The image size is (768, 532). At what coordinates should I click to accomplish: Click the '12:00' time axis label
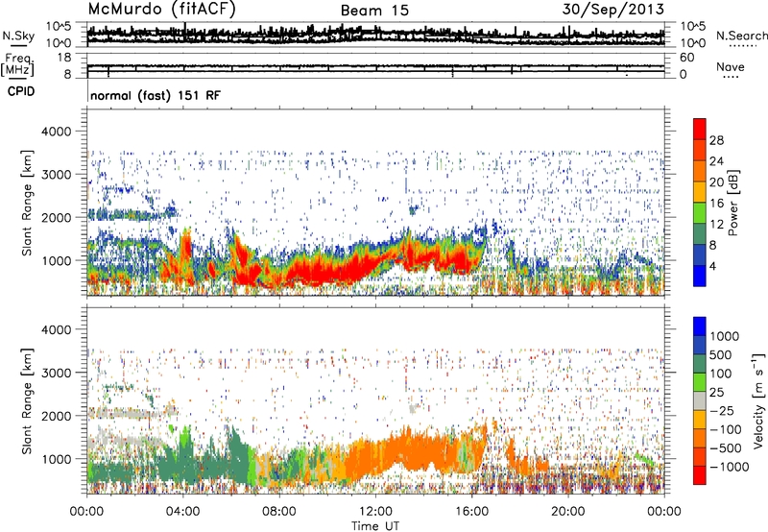pyautogui.click(x=375, y=512)
